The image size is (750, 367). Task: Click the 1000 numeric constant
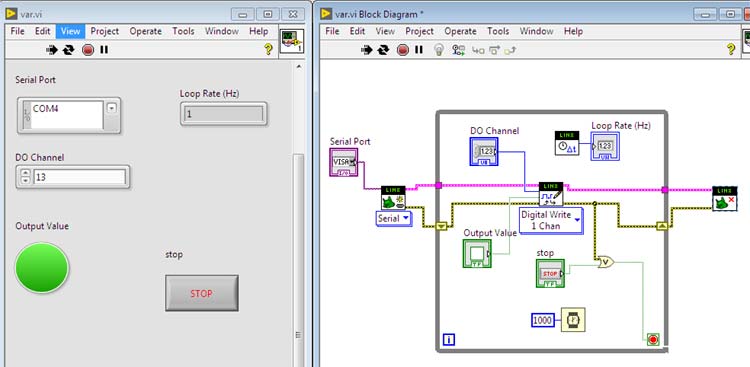[x=542, y=320]
